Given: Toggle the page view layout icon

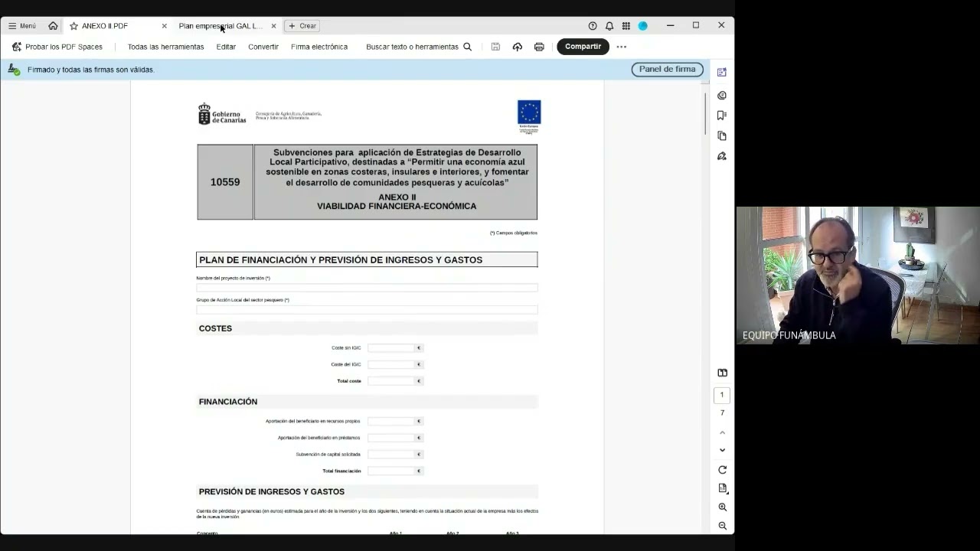Looking at the screenshot, I should point(722,373).
